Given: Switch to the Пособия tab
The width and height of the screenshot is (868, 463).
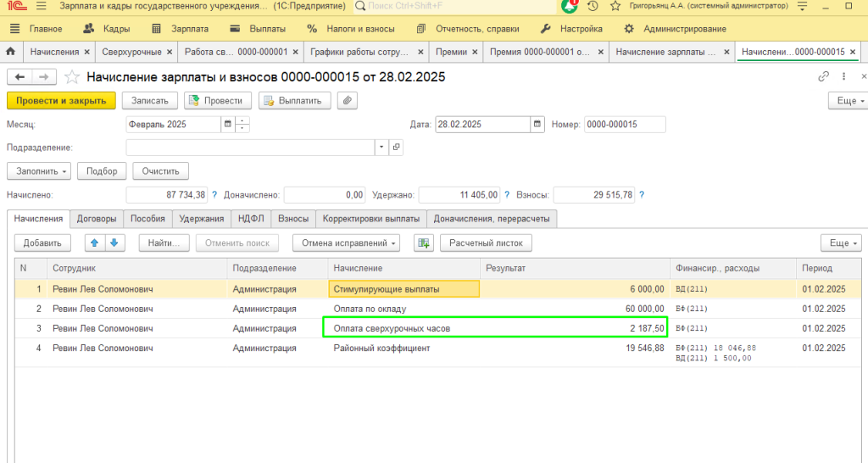Looking at the screenshot, I should [x=147, y=219].
